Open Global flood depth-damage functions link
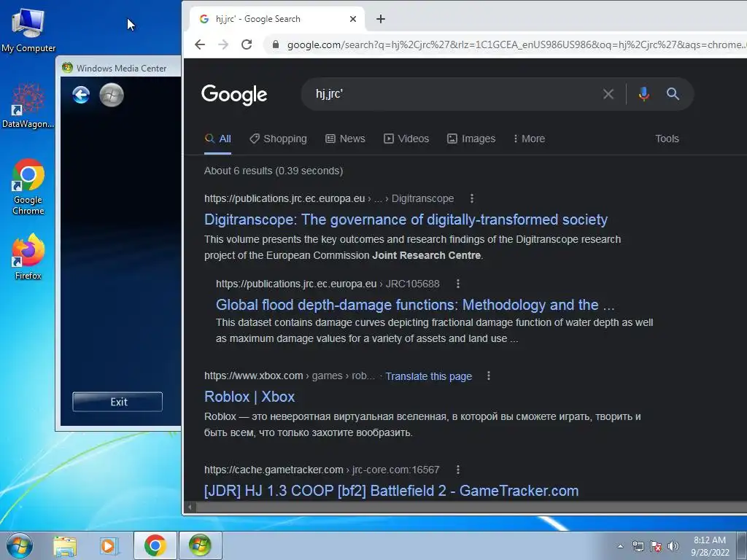Image resolution: width=747 pixels, height=560 pixels. pos(415,305)
